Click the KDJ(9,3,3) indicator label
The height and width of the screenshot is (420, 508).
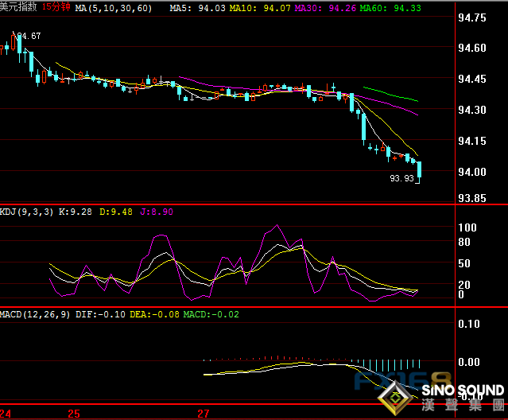pos(26,212)
